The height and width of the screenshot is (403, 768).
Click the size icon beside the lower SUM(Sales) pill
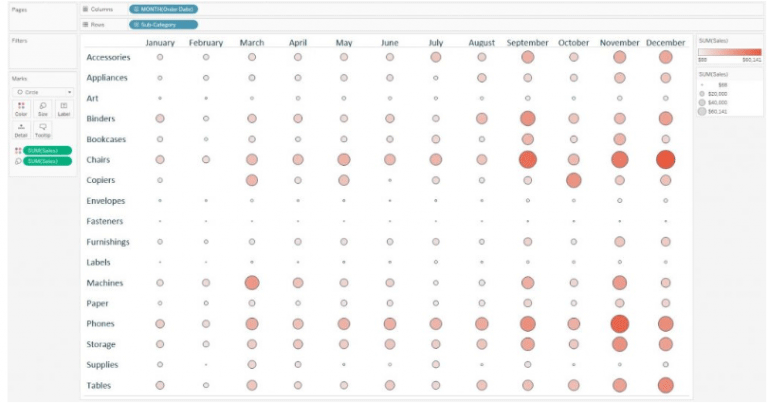tap(18, 161)
